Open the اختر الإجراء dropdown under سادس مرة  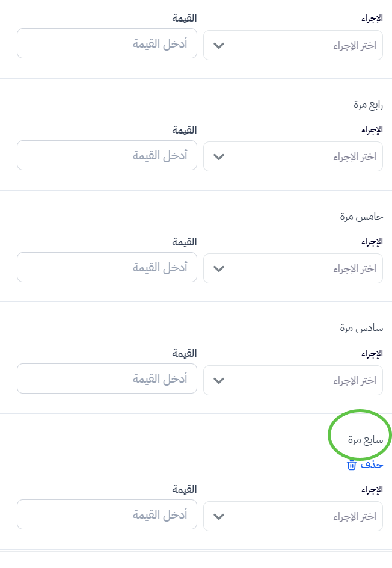click(x=293, y=380)
